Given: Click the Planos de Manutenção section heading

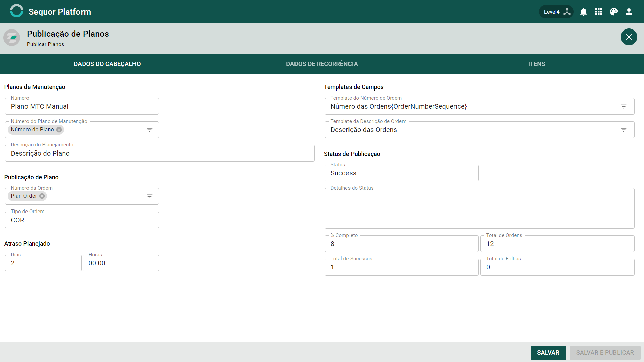Looking at the screenshot, I should click(x=35, y=87).
